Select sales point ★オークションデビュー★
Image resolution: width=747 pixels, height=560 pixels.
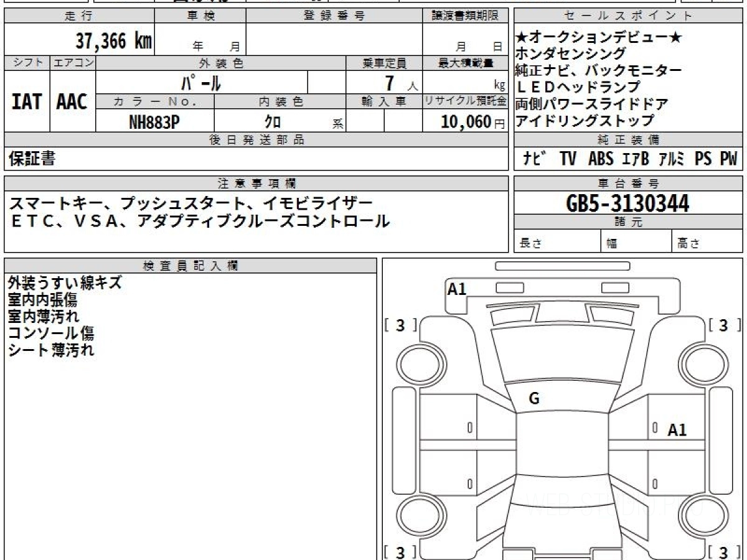[599, 37]
